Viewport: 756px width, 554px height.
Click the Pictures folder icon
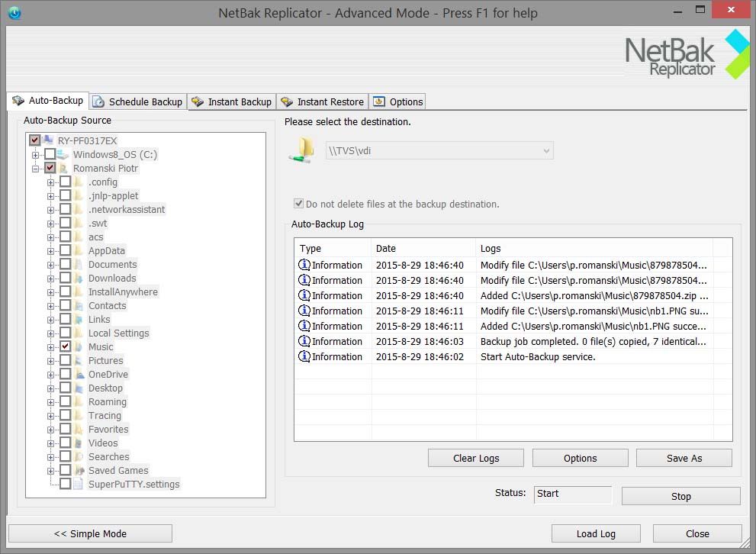coord(79,361)
